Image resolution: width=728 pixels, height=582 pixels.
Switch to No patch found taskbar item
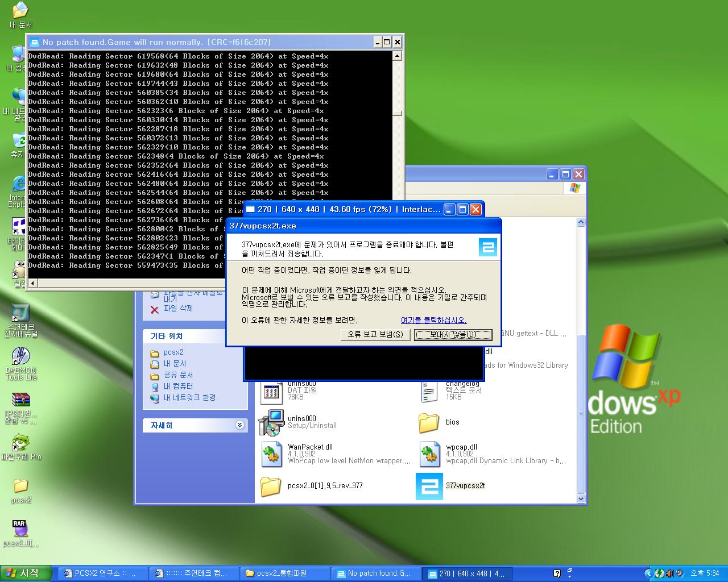pos(377,573)
